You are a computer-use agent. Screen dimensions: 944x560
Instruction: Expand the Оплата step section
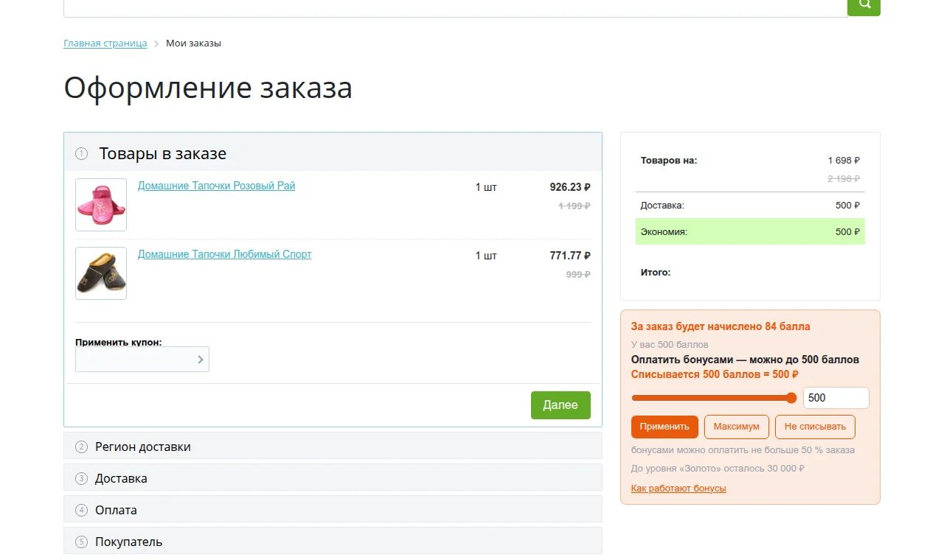333,510
